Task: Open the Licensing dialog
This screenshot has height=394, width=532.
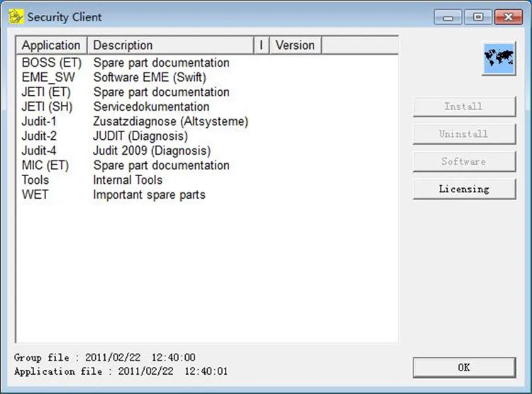Action: (x=464, y=189)
